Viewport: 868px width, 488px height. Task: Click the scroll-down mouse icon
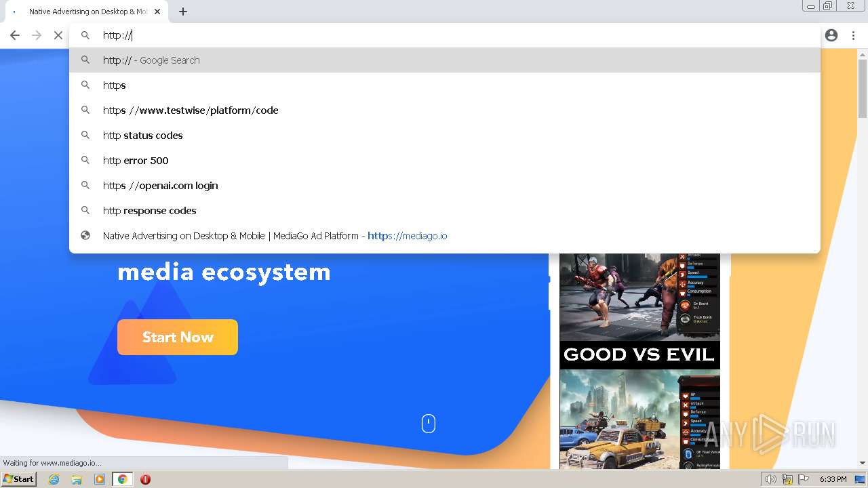click(429, 424)
